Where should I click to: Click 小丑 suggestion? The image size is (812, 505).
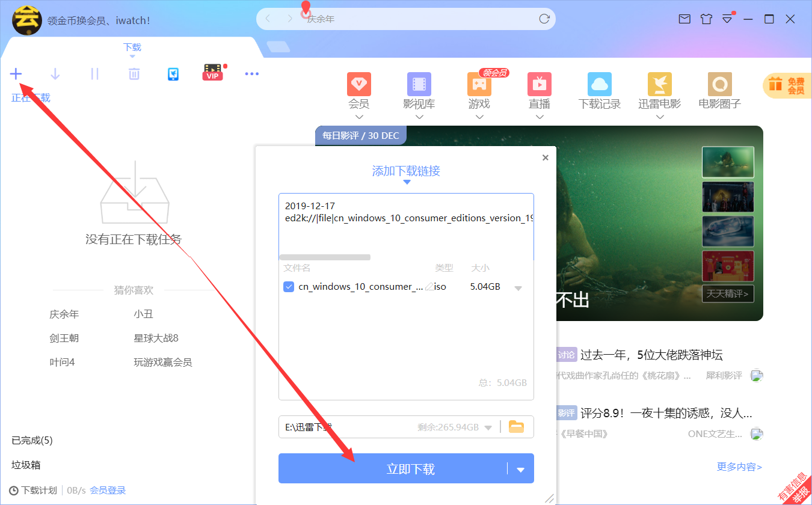pos(144,314)
